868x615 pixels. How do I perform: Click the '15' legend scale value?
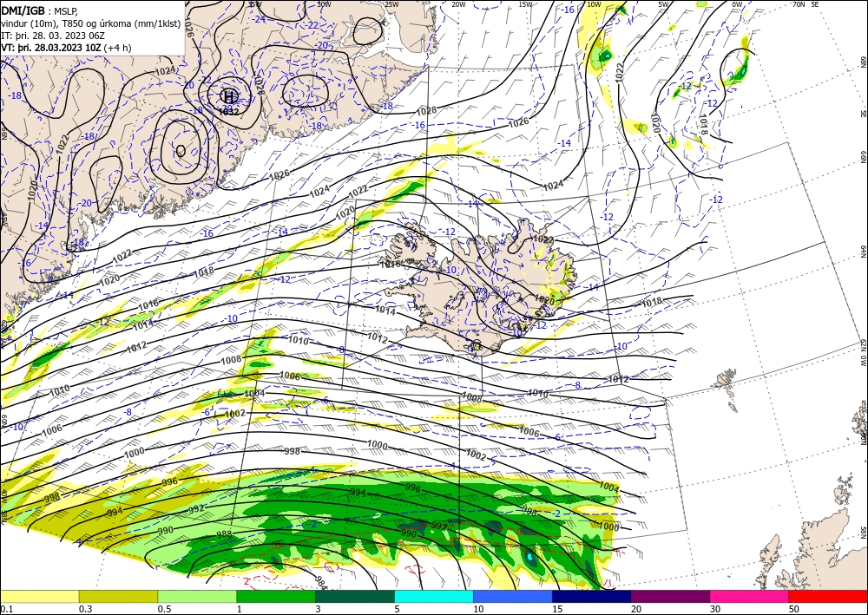(557, 609)
